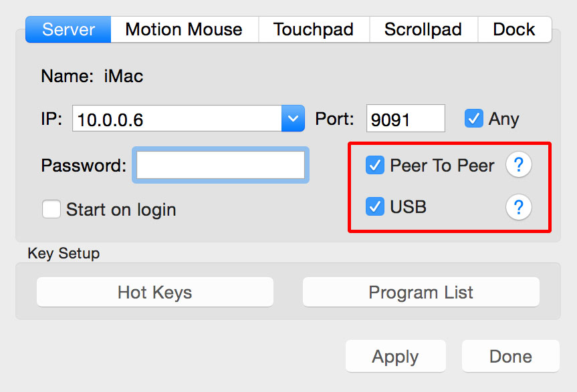Click the Hot Keys button
577x392 pixels.
coord(154,292)
